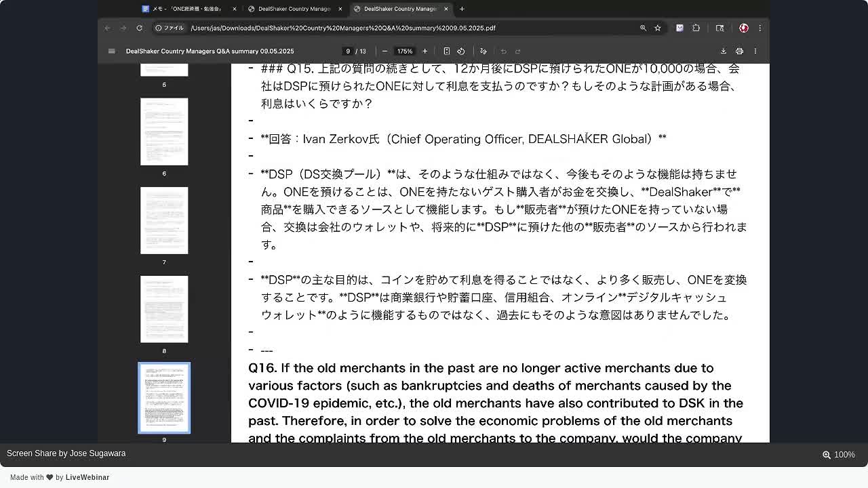Toggle the PDF sidebar menu icon
This screenshot has width=868, height=488.
coord(112,51)
